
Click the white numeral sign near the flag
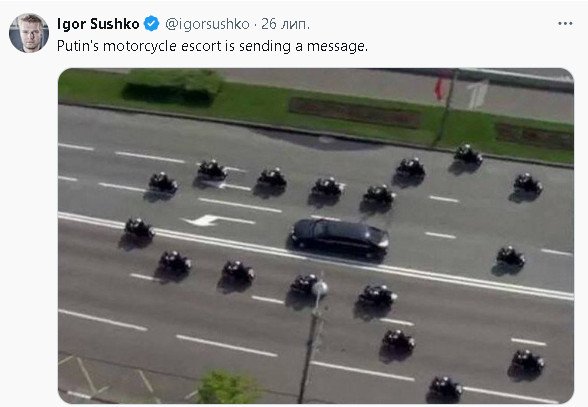click(x=478, y=95)
